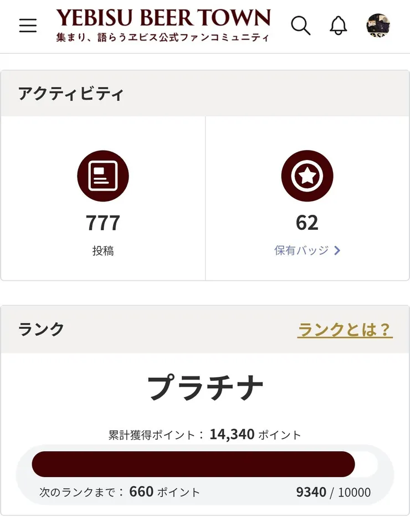Click the プラチナ rank title
410x532 pixels.
(205, 387)
